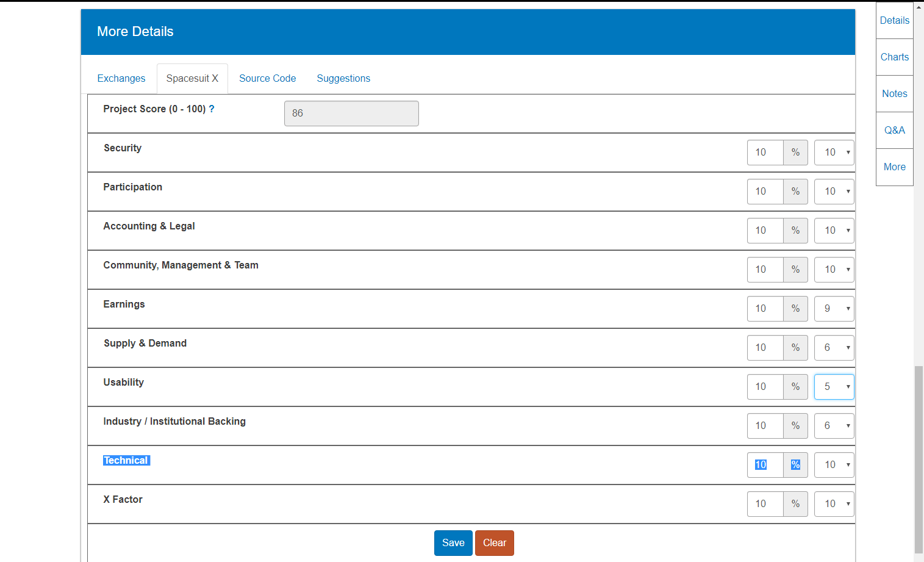Viewport: 924px width, 562px height.
Task: Open the Accounting & Legal score dropdown
Action: [834, 231]
